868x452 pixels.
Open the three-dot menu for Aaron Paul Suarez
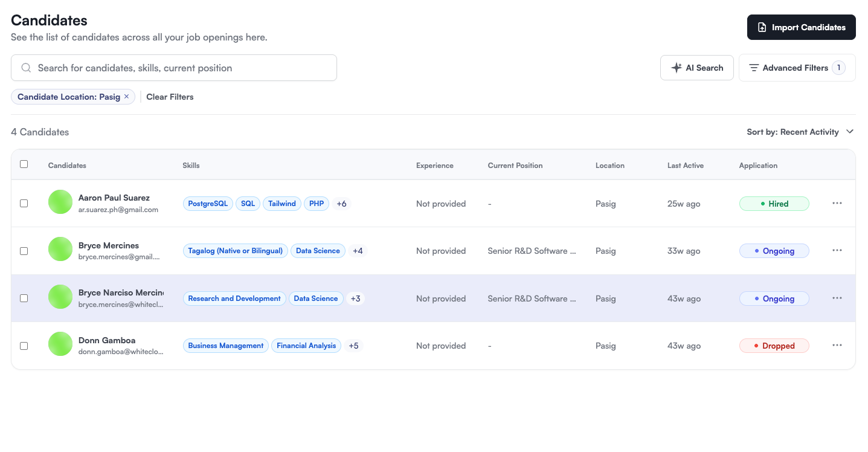coord(837,204)
